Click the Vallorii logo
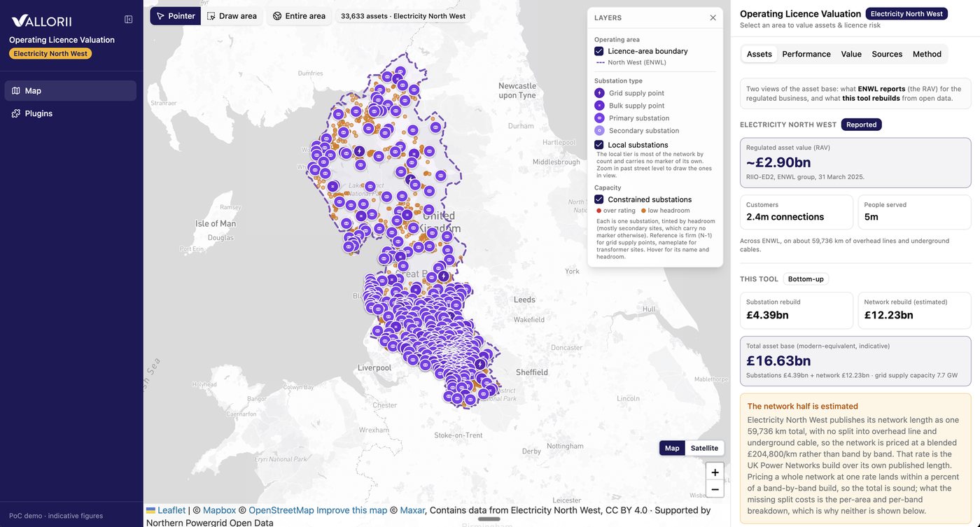The height and width of the screenshot is (527, 980). tap(41, 20)
